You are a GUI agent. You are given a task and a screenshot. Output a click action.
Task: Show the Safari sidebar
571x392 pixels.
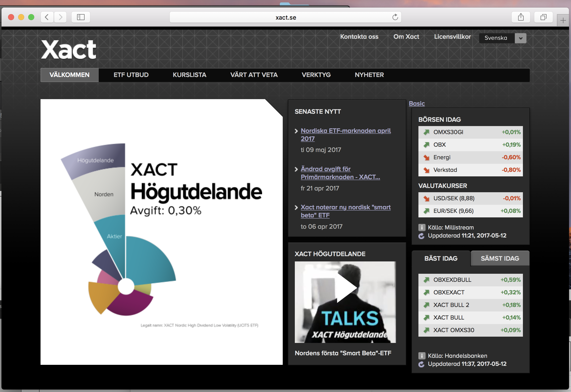point(81,17)
